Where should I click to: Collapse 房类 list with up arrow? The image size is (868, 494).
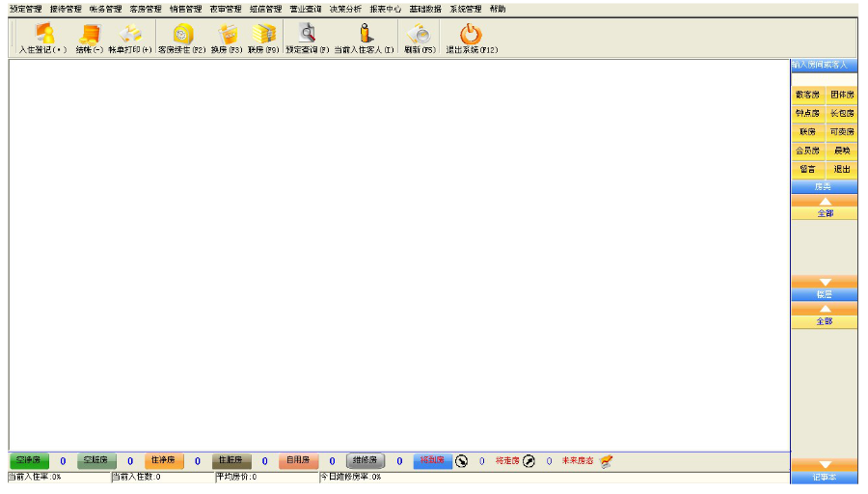click(x=825, y=201)
